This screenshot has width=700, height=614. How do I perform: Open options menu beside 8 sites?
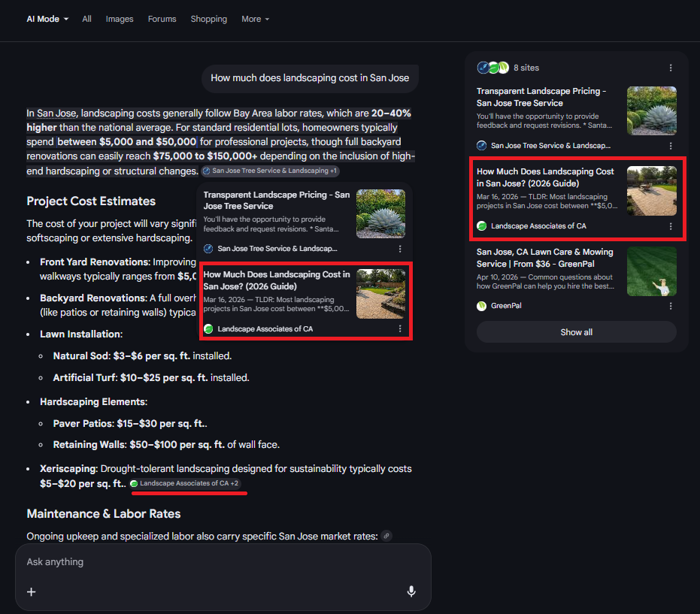[x=671, y=68]
